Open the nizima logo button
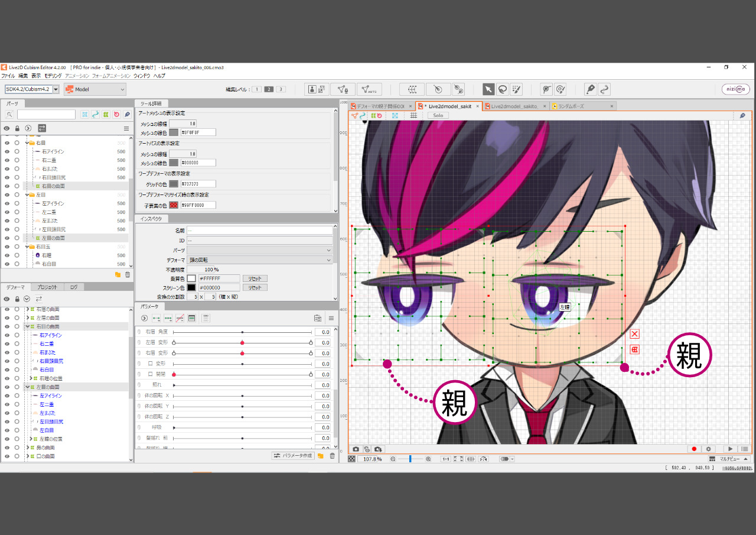This screenshot has width=756, height=535. 736,89
